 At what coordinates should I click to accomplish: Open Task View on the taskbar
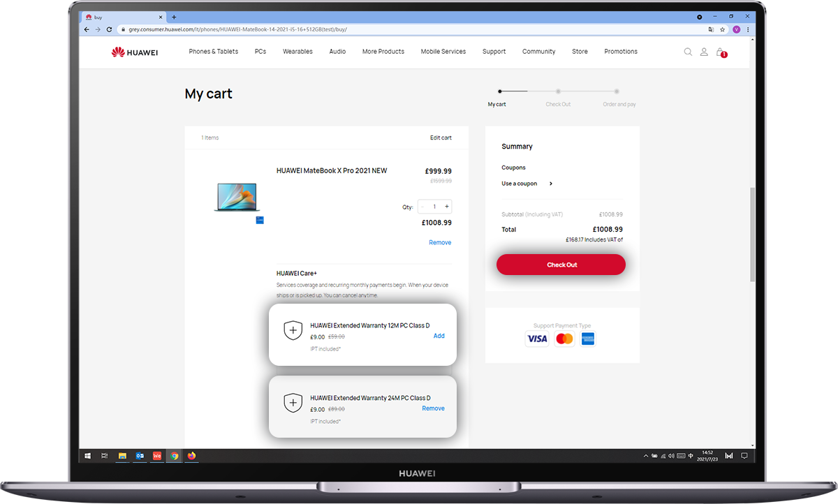pyautogui.click(x=105, y=456)
